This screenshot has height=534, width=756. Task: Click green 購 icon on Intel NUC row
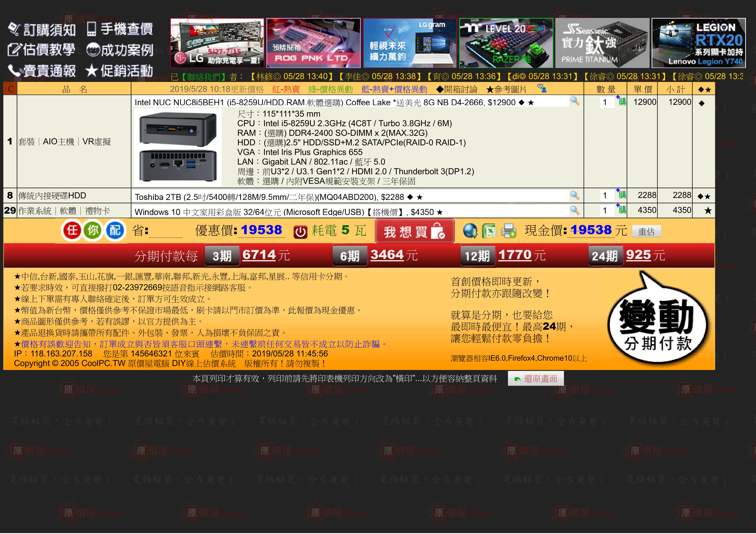click(x=621, y=101)
